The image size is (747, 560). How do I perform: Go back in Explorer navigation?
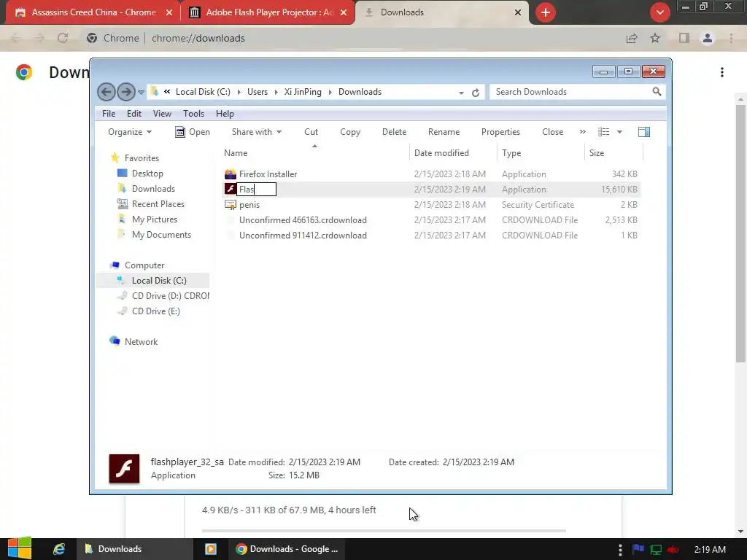point(107,92)
